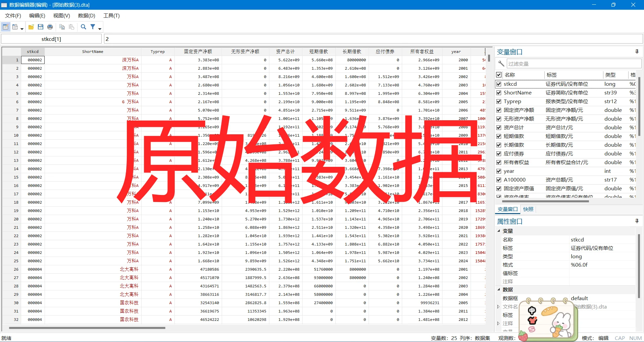Toggle the select-all variables header checkbox
This screenshot has width=644, height=342.
(x=499, y=75)
